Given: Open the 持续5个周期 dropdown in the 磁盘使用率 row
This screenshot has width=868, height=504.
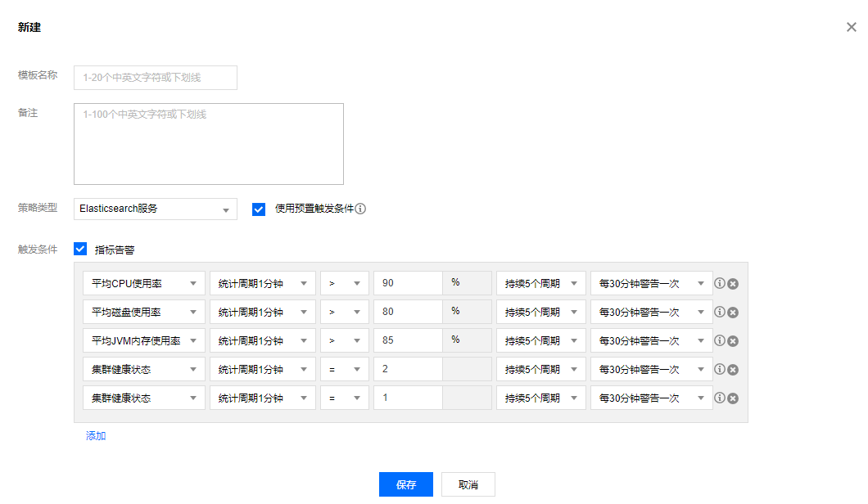Looking at the screenshot, I should [x=540, y=312].
